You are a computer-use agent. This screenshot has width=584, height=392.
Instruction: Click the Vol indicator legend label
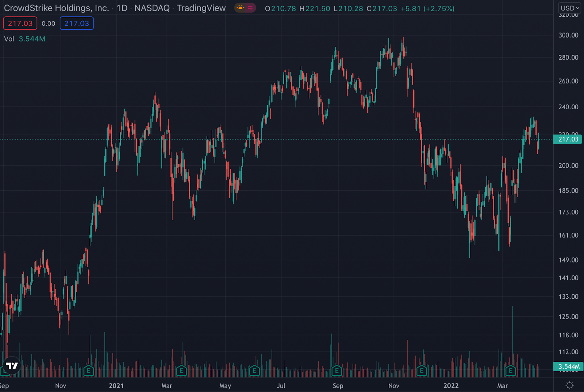(9, 39)
